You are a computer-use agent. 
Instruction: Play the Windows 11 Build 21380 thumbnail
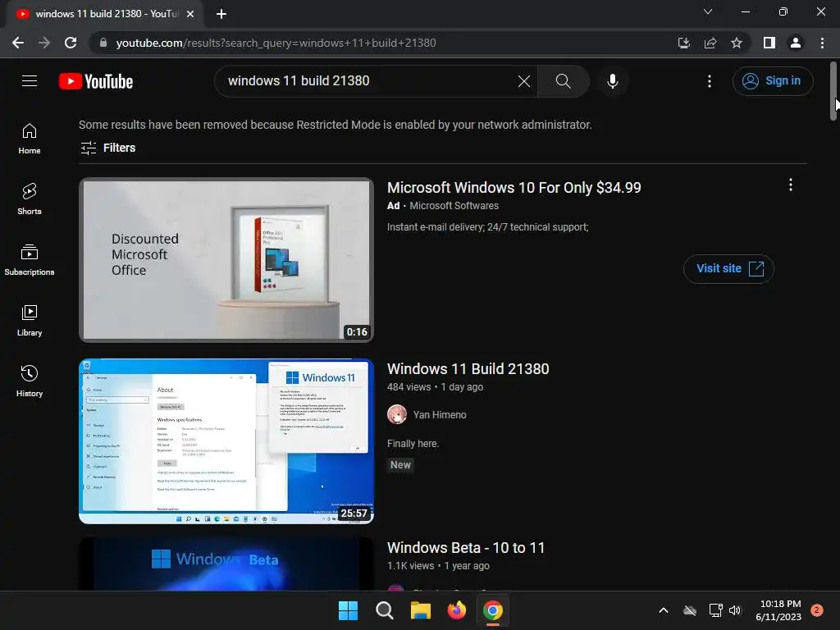tap(226, 441)
